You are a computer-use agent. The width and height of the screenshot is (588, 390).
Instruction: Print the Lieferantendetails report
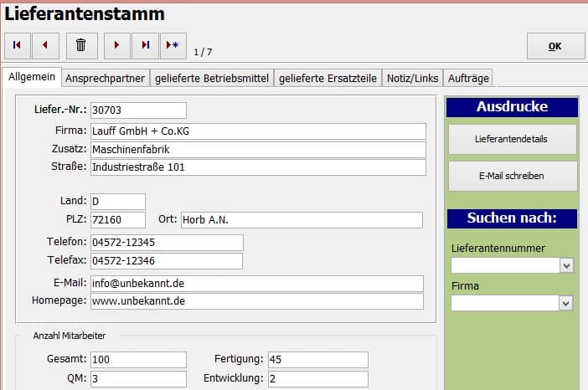pyautogui.click(x=511, y=139)
